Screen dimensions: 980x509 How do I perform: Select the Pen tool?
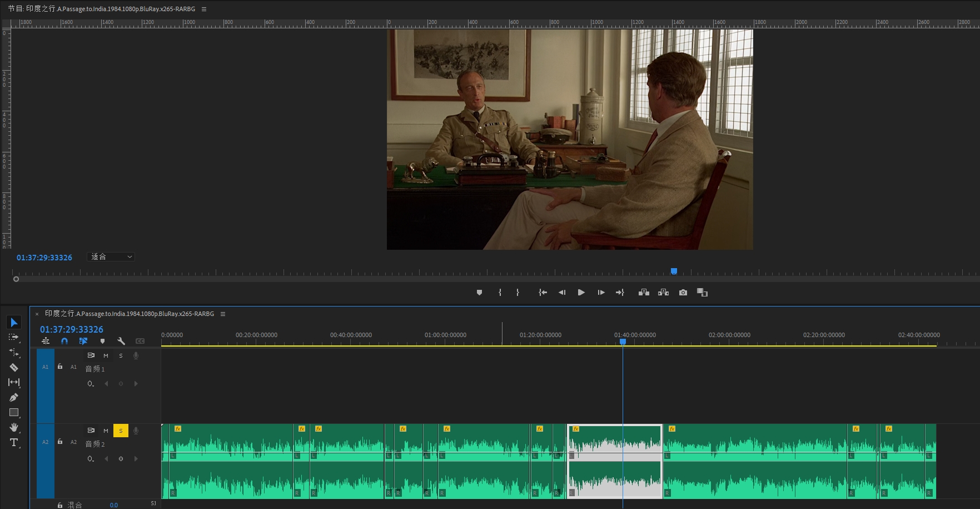(14, 397)
